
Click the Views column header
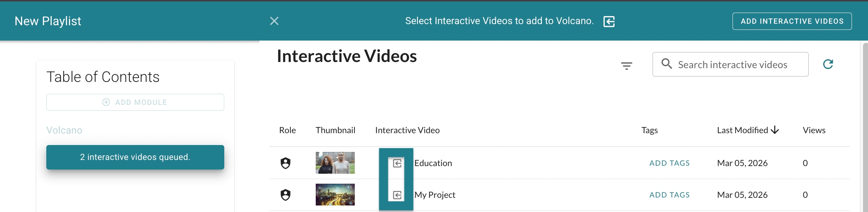pos(814,130)
